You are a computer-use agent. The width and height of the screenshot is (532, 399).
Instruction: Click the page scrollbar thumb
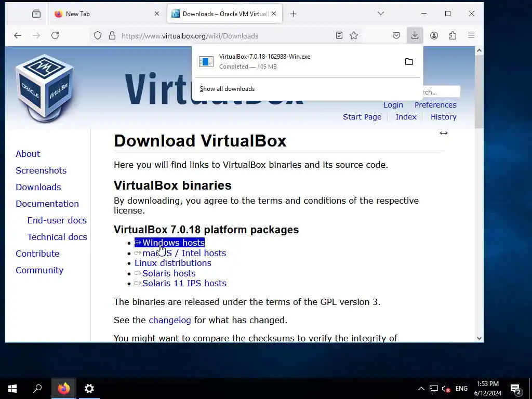[479, 91]
